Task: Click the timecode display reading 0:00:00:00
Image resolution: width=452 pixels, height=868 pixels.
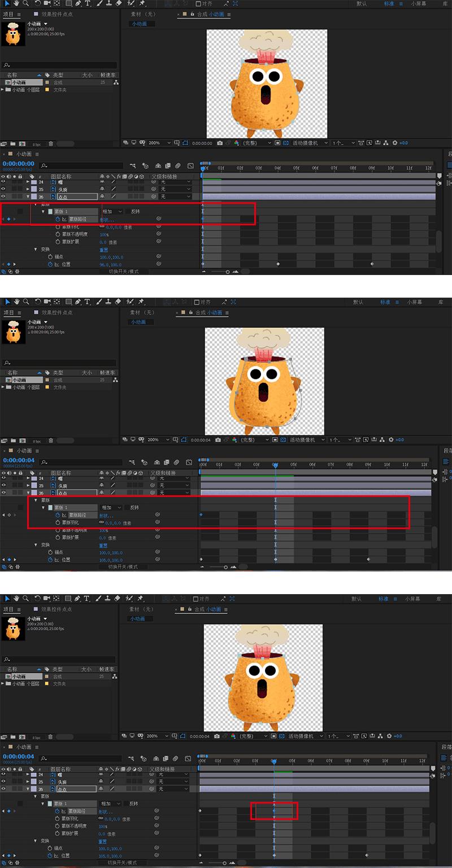Action: [18, 164]
